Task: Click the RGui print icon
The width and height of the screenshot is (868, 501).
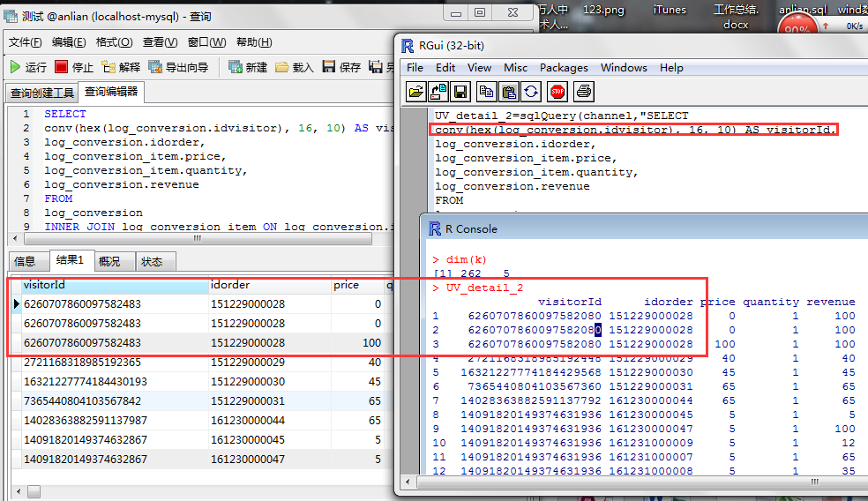Action: click(583, 91)
